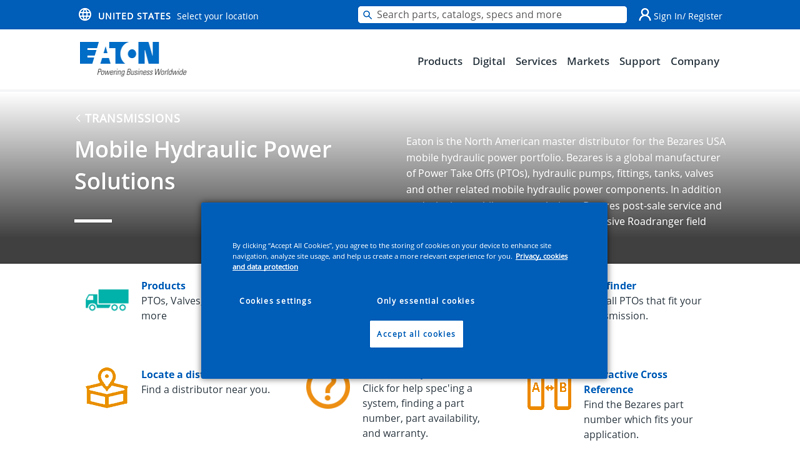Open the Services menu
The height and width of the screenshot is (450, 800).
tap(536, 61)
